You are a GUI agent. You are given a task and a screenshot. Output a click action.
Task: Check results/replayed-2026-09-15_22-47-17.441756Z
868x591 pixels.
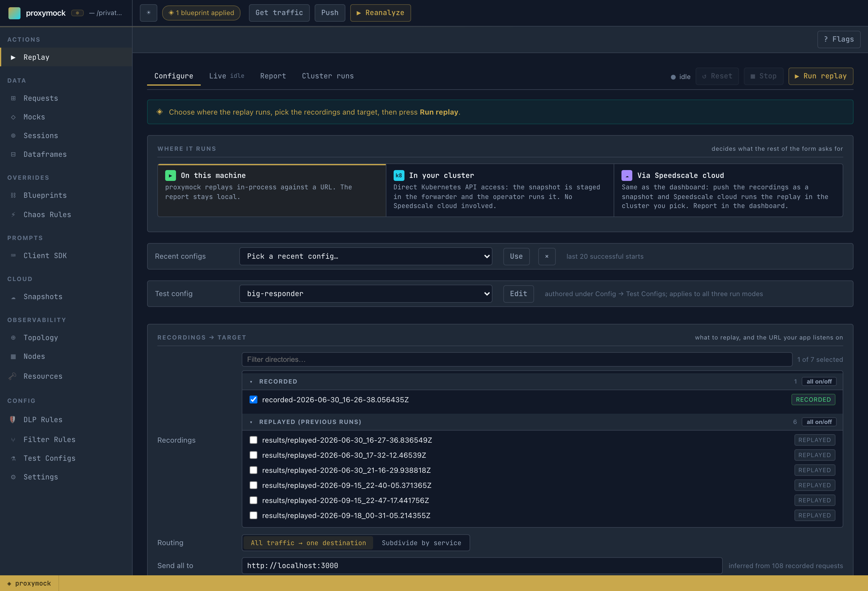pos(253,500)
